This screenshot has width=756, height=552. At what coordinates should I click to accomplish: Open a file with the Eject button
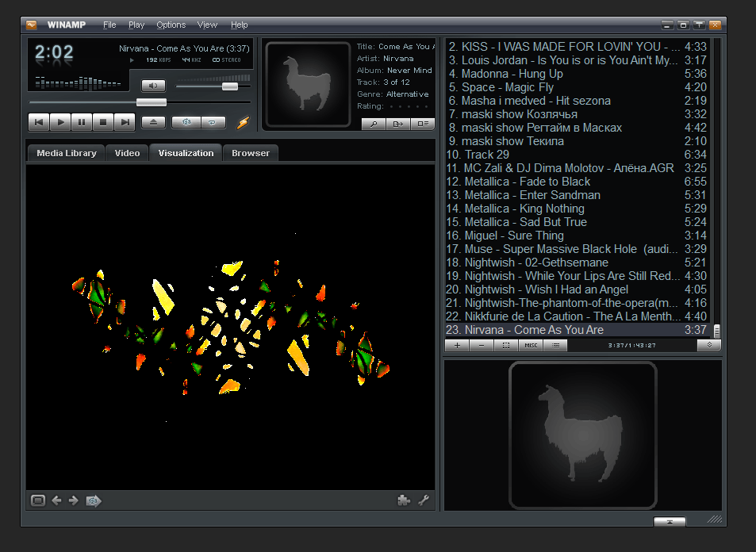tap(153, 122)
